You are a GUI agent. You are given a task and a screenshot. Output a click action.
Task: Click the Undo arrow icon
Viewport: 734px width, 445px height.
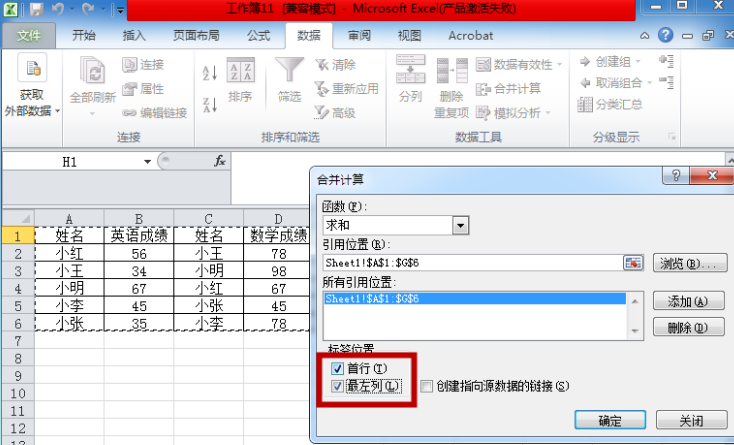58,9
